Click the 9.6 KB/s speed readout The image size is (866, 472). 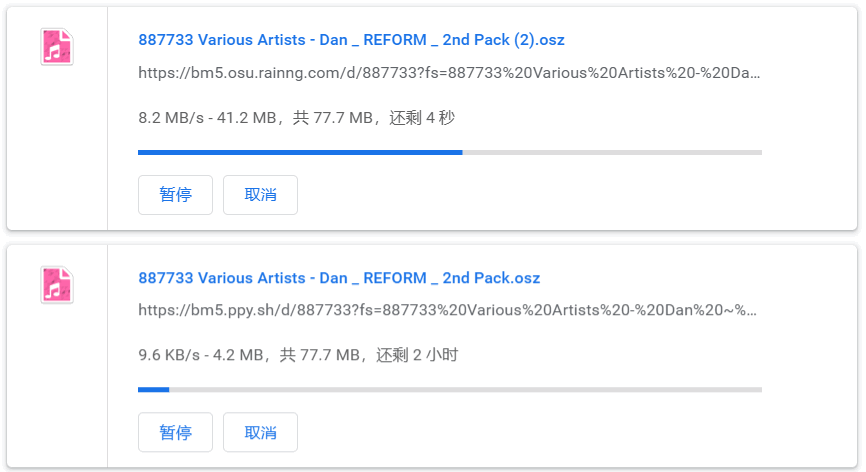pyautogui.click(x=169, y=355)
